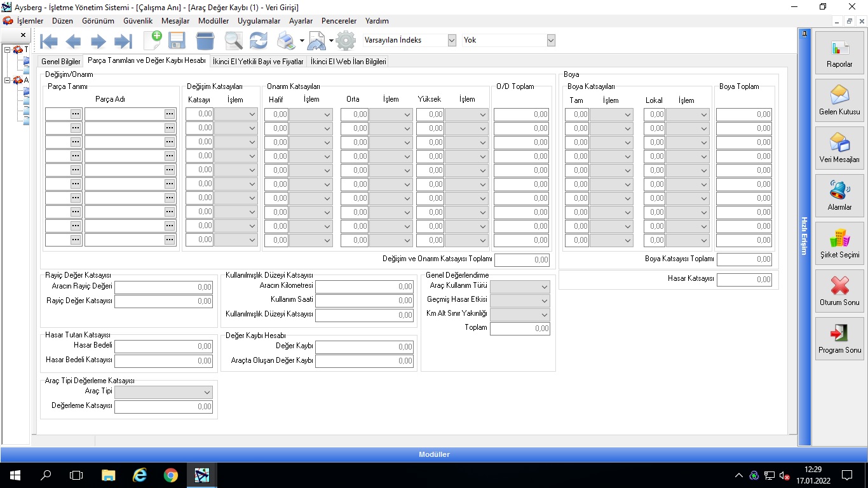Switch to Genel Bilgiler tab
Screen dimensions: 868x488
61,62
